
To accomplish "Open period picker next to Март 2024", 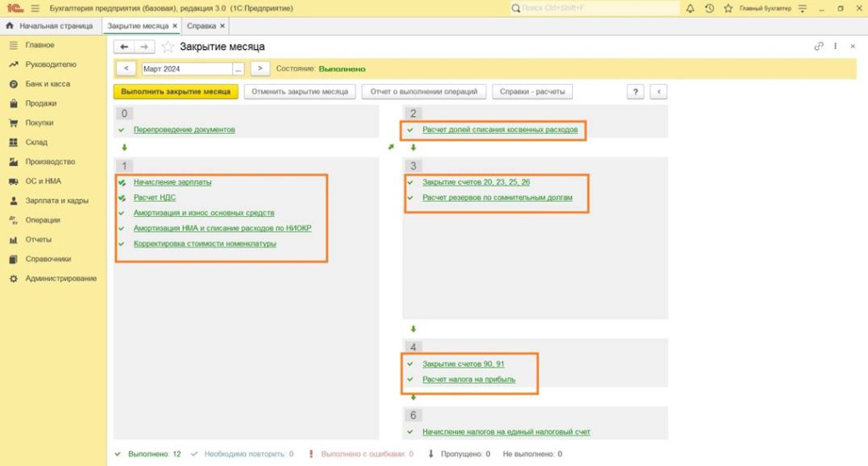I will (x=238, y=69).
